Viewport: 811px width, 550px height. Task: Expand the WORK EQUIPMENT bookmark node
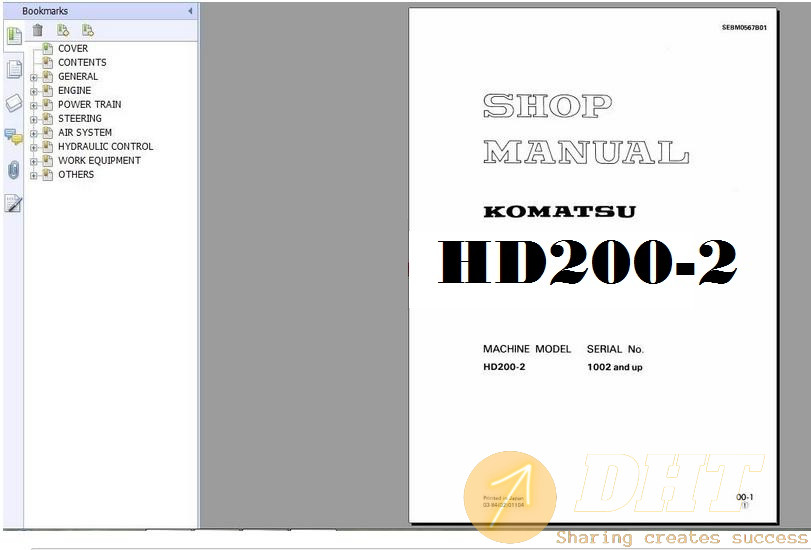pyautogui.click(x=34, y=162)
